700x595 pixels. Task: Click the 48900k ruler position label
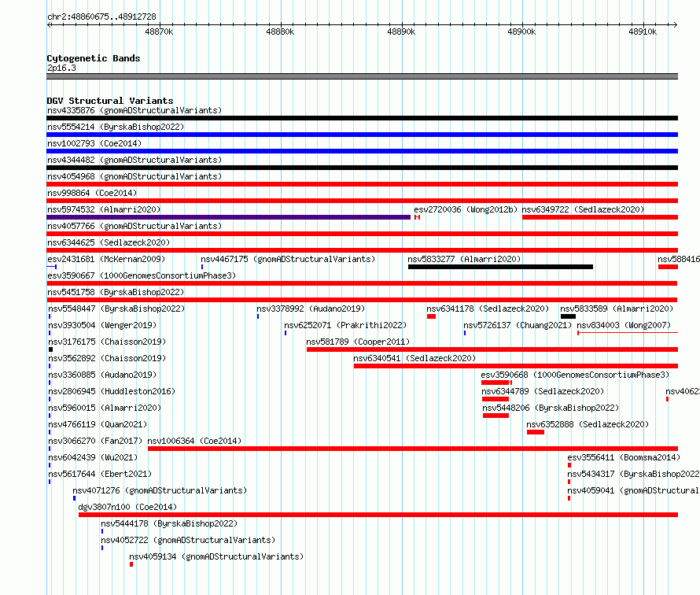pyautogui.click(x=522, y=31)
